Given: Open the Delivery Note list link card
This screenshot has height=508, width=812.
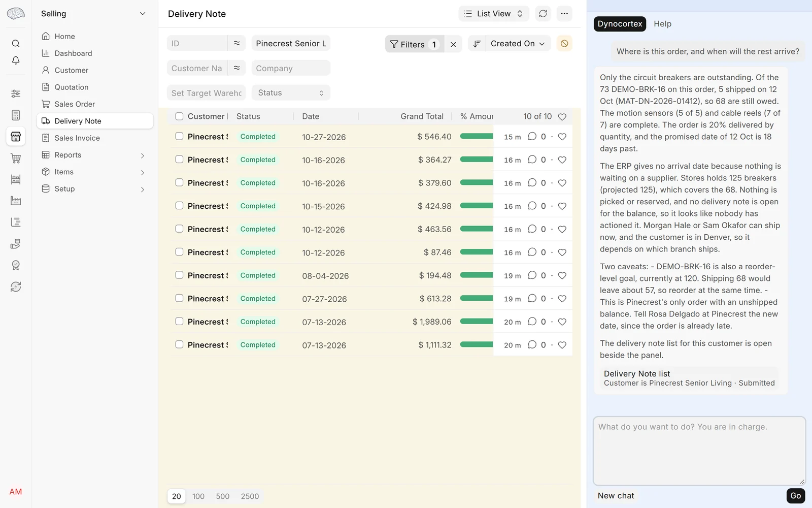Looking at the screenshot, I should tap(689, 378).
